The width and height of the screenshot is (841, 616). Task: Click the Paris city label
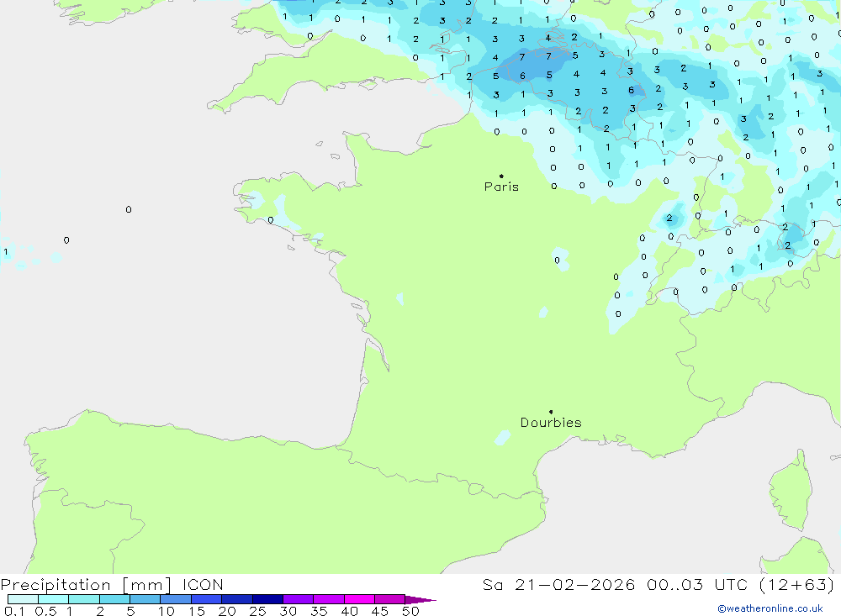pyautogui.click(x=501, y=187)
